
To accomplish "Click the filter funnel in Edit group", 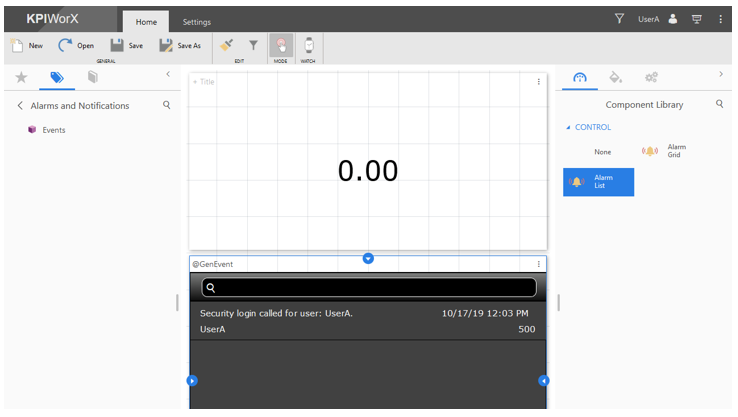I will (x=253, y=45).
